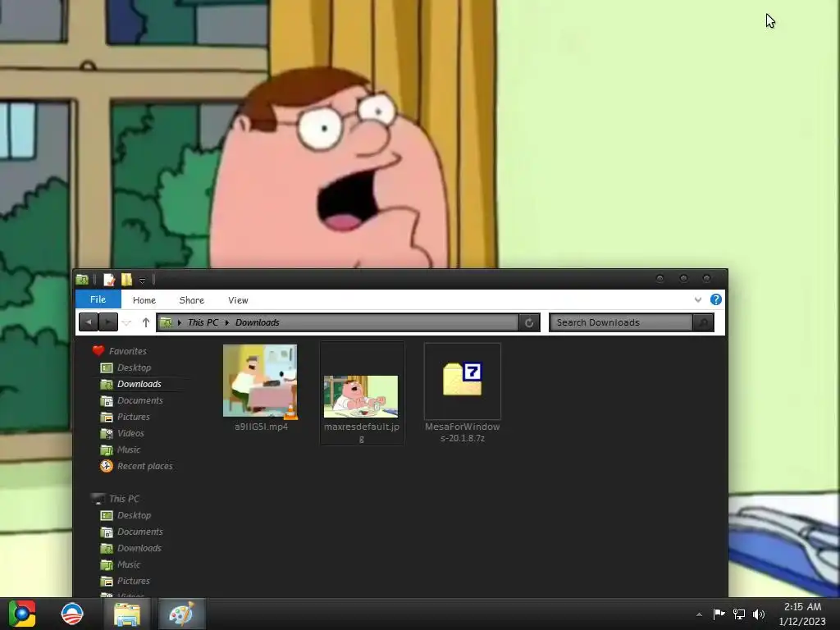Click 'This PC' in the address bar
Screen dimensions: 840x630
(203, 322)
